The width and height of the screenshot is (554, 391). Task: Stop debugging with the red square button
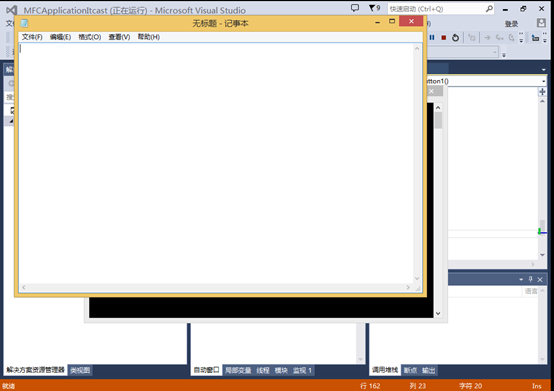pyautogui.click(x=444, y=37)
